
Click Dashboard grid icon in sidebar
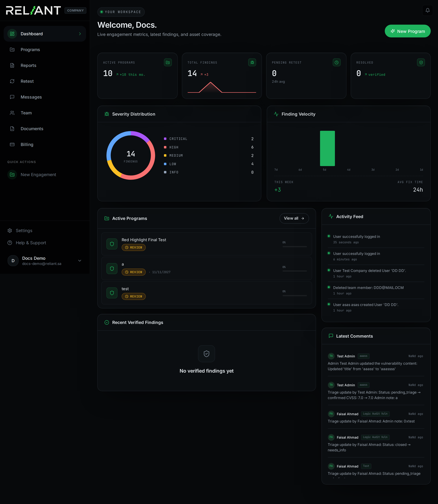click(x=12, y=34)
